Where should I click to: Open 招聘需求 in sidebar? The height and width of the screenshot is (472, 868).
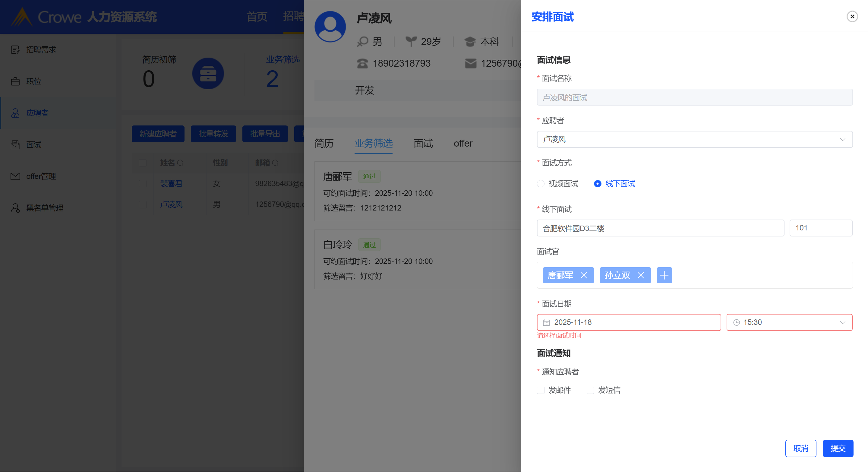pyautogui.click(x=41, y=49)
